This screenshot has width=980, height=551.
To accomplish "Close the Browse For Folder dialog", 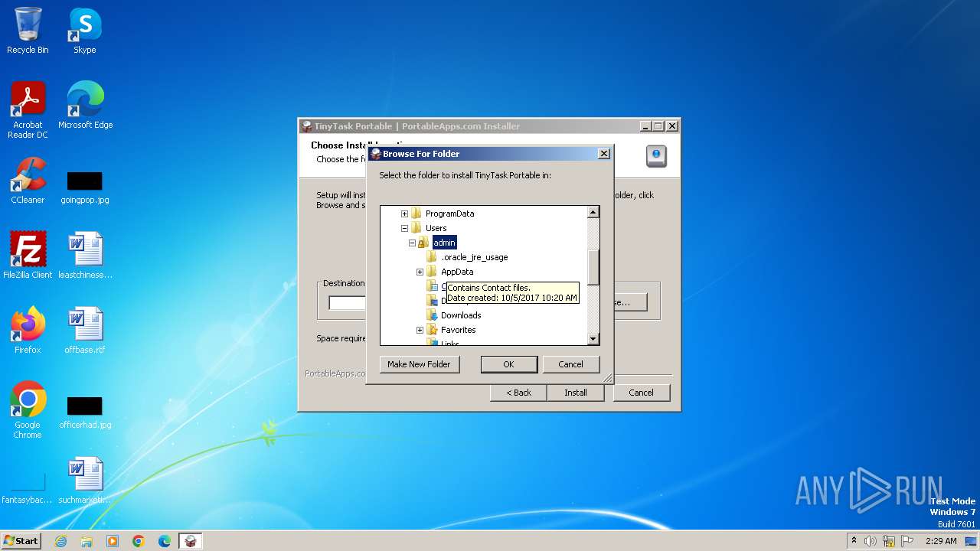I will pyautogui.click(x=603, y=154).
